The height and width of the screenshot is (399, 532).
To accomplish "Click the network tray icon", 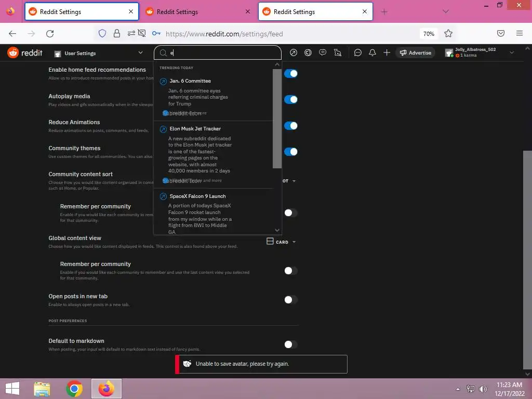I will (471, 389).
